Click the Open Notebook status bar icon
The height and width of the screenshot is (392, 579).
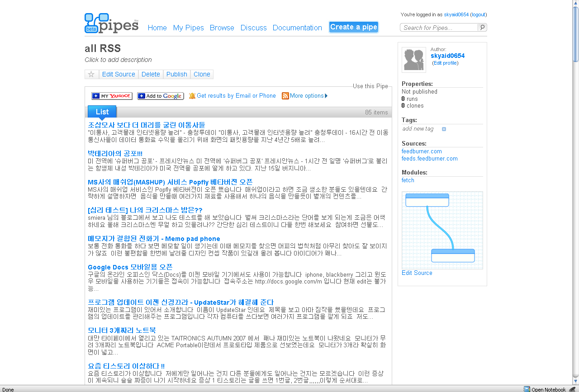[x=527, y=389]
